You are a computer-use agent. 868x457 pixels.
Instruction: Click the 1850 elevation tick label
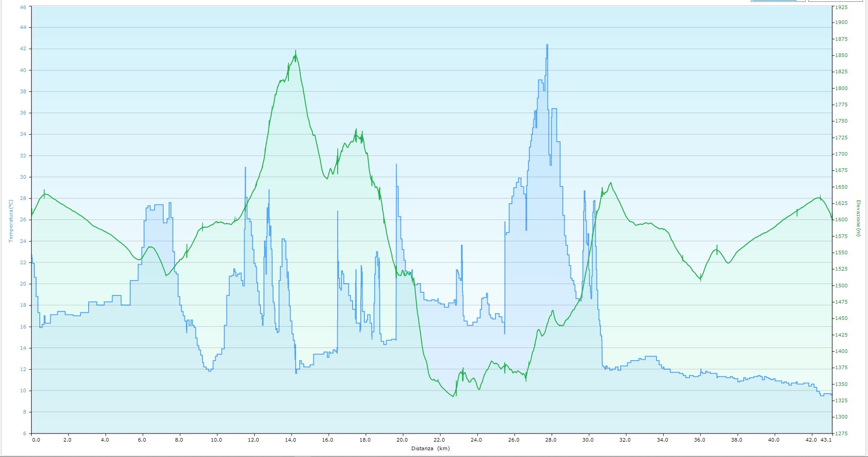(x=841, y=56)
